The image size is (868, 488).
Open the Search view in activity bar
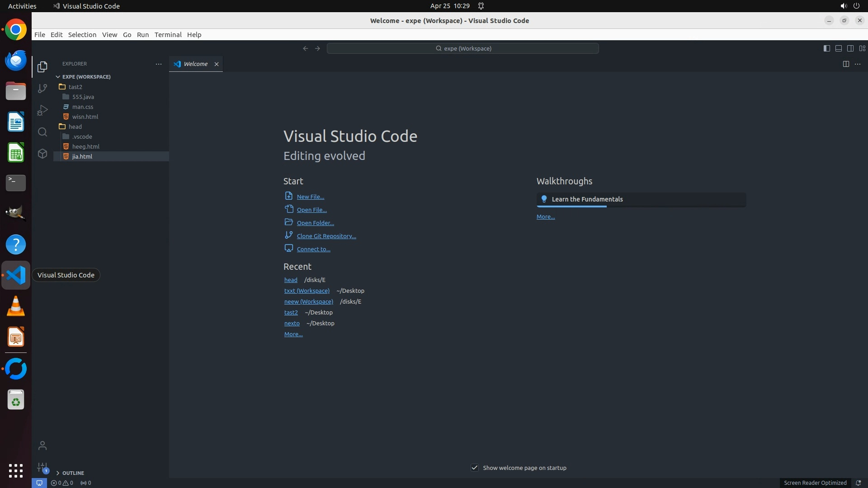coord(42,132)
